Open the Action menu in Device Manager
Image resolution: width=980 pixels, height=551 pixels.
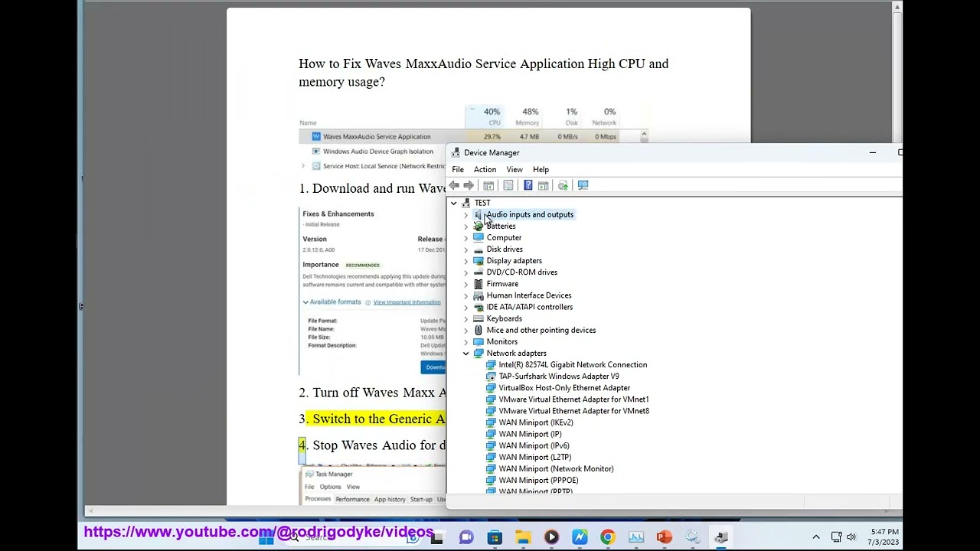(x=485, y=170)
